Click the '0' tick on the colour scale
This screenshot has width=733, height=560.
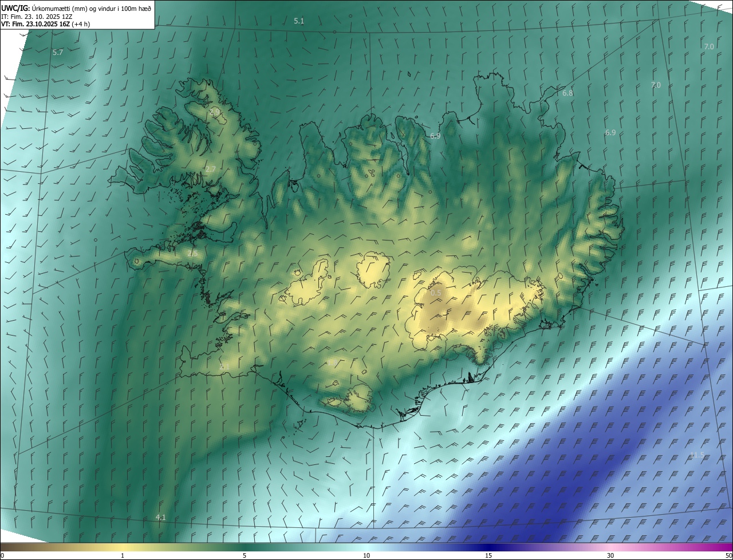coord(2,555)
